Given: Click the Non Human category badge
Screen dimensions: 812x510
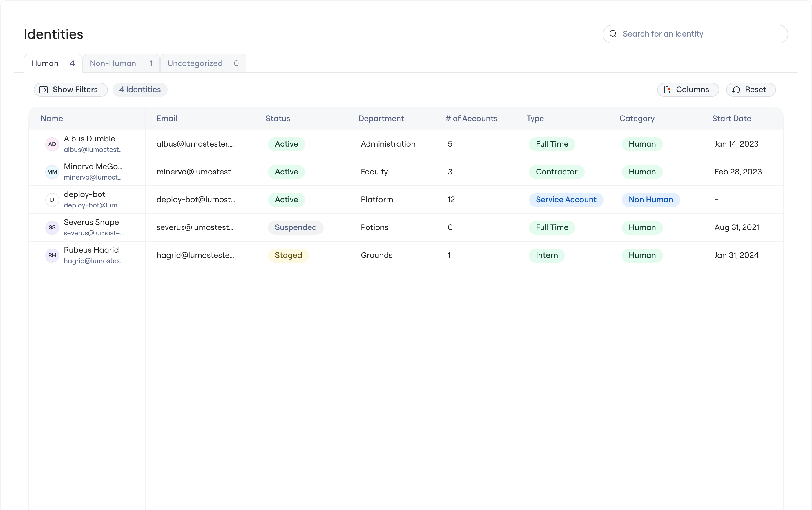Looking at the screenshot, I should (x=650, y=200).
